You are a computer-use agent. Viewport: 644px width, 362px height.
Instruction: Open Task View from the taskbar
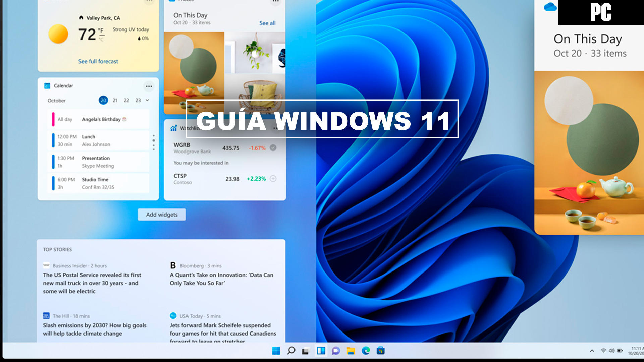(x=306, y=351)
